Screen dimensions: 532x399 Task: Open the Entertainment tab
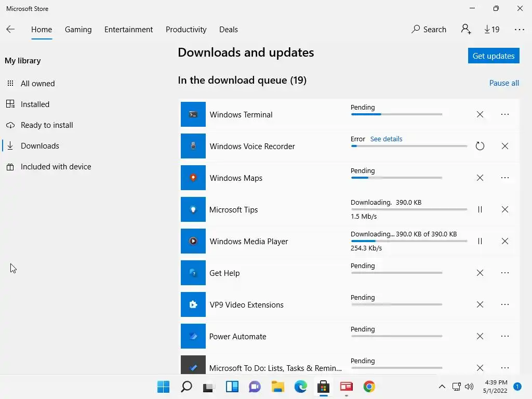tap(129, 30)
